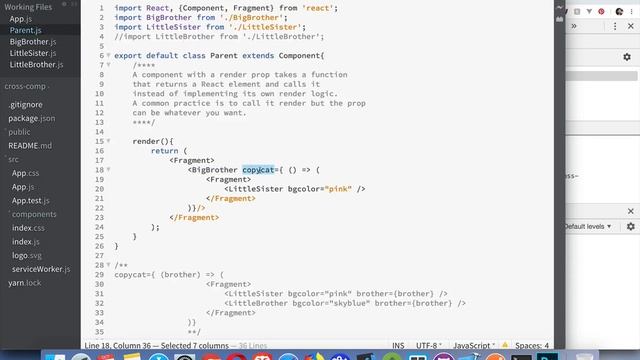Viewport: 640px width, 360px height.
Task: Open the browser three-dot menu
Action: 631,11
